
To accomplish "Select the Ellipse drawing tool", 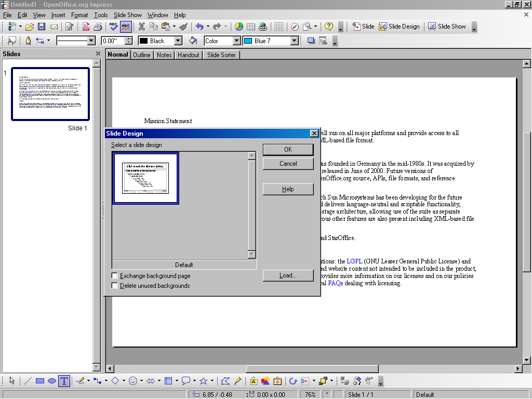I will (x=52, y=381).
